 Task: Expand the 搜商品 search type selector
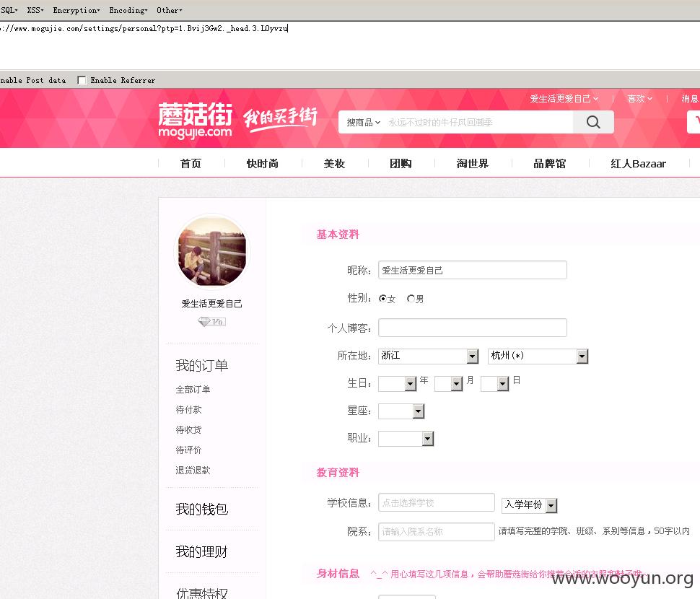tap(364, 122)
